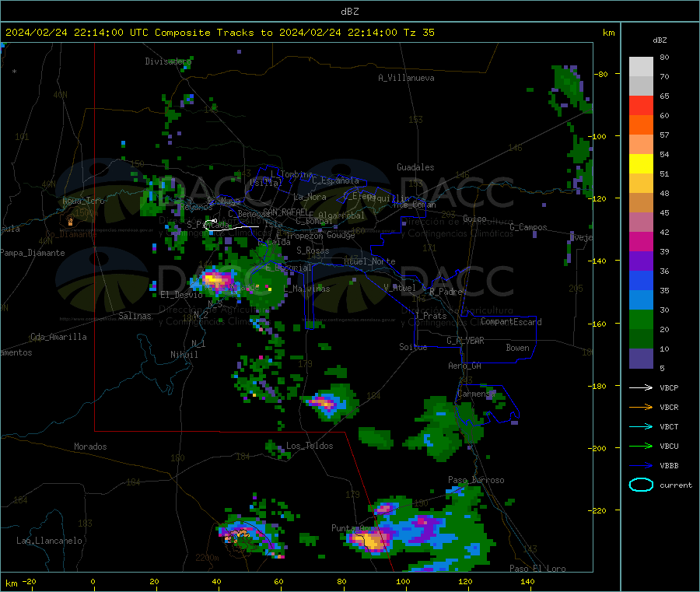Click the blue VBBB arrow legend icon
Screen dimensions: 700x592
[x=641, y=466]
